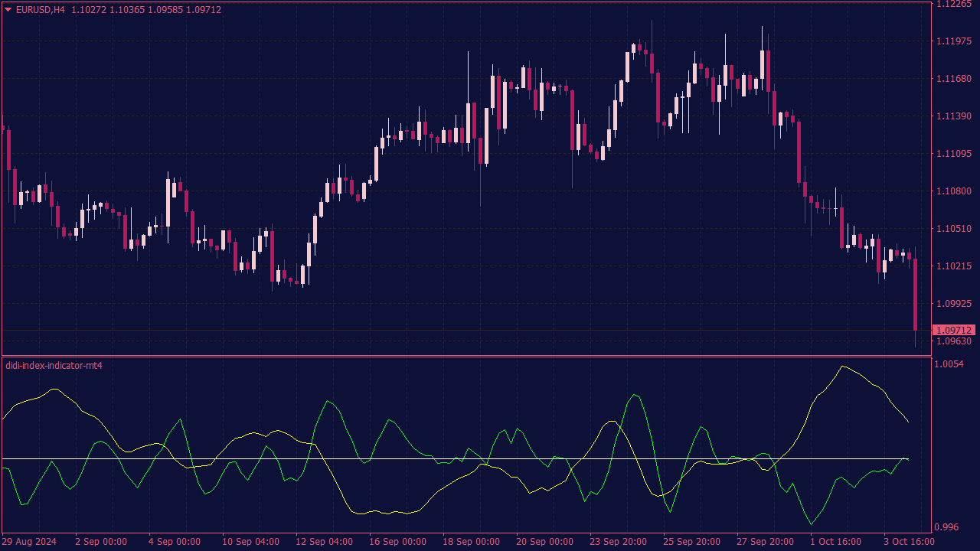Click the 12 Sep 04:00 time label

[324, 542]
